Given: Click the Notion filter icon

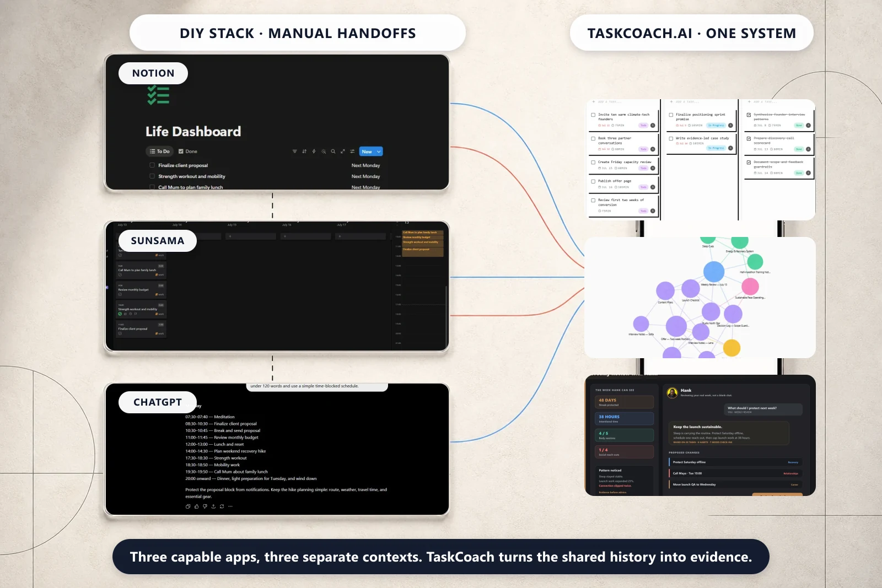Looking at the screenshot, I should pos(294,152).
